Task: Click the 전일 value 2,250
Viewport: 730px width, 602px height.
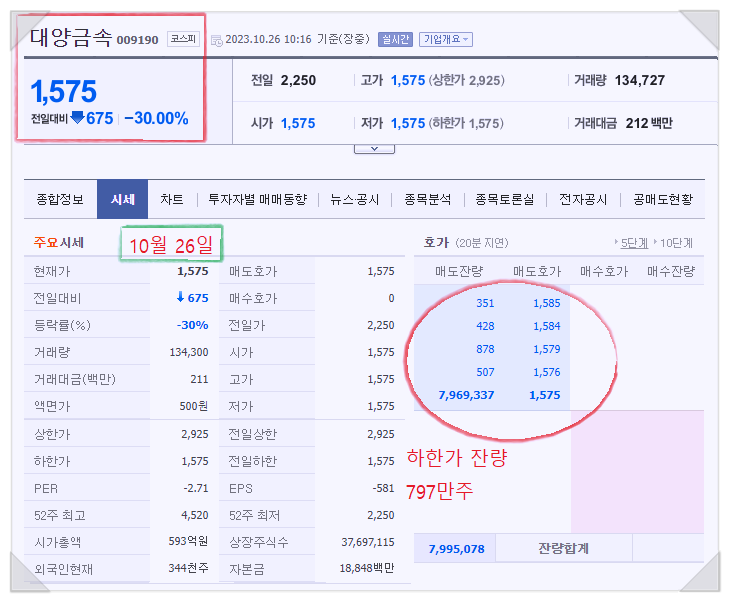Action: [x=298, y=81]
